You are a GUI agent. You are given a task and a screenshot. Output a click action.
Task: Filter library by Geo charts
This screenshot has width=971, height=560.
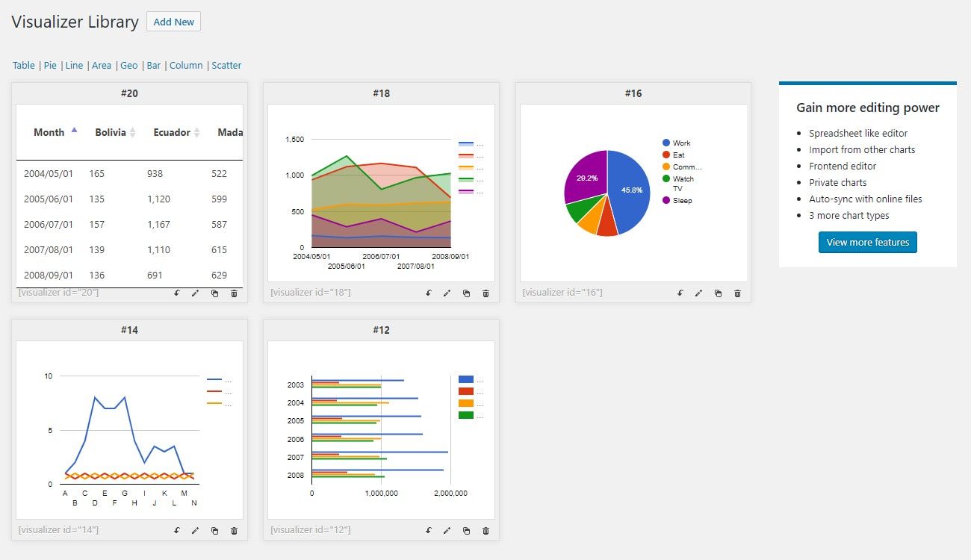point(128,65)
